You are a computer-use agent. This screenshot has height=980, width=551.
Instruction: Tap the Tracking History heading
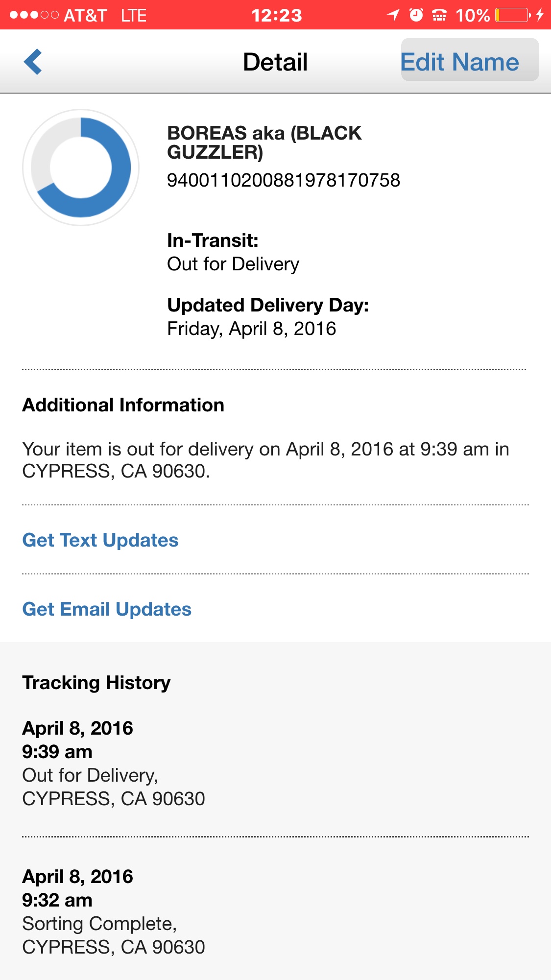pyautogui.click(x=96, y=683)
